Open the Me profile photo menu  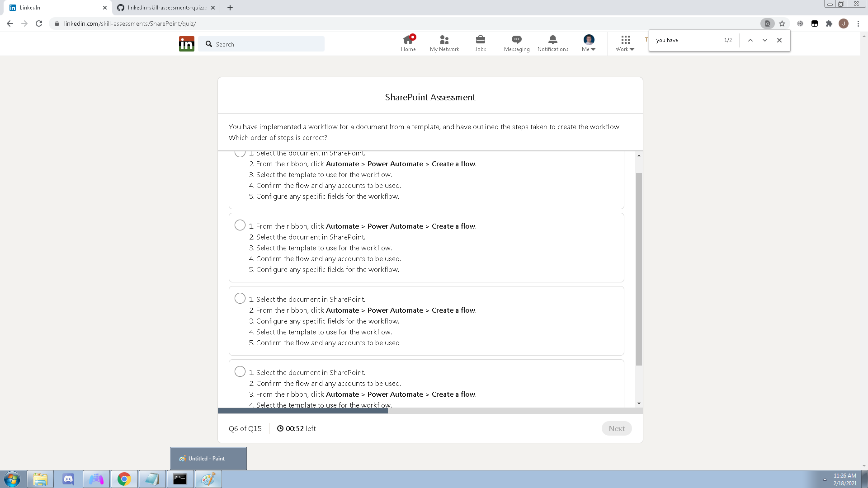coord(588,43)
